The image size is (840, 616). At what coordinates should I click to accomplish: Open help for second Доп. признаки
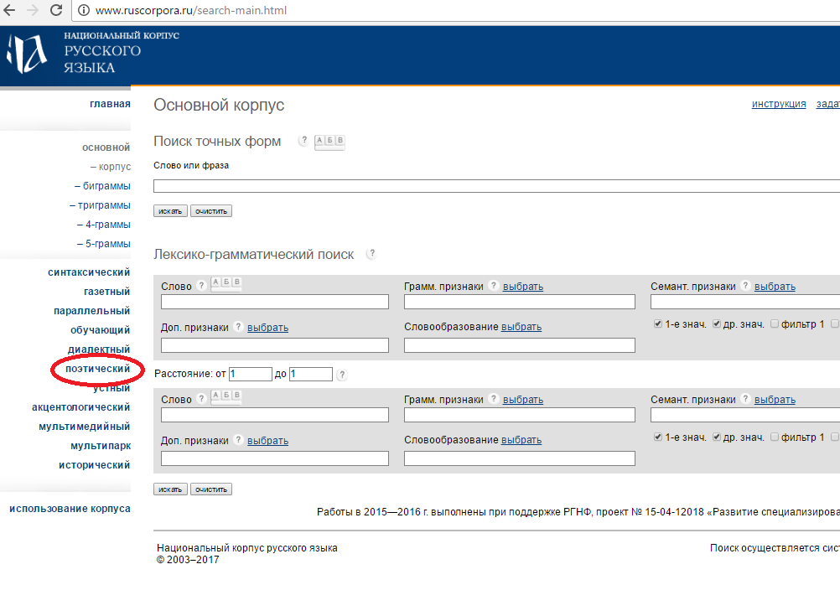pyautogui.click(x=238, y=440)
